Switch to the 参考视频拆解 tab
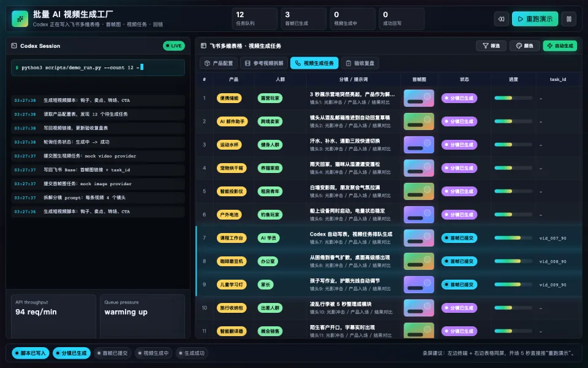588x368 pixels. 264,63
